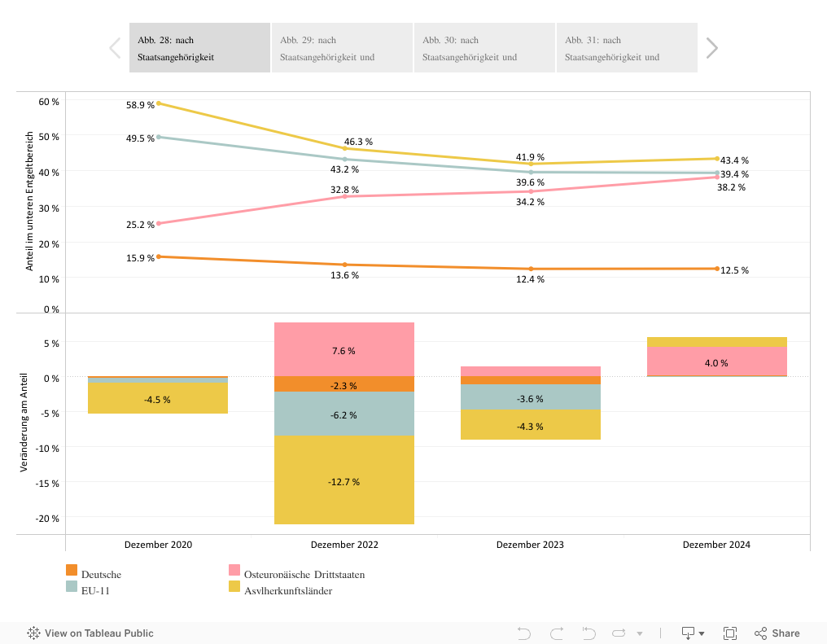Enter full screen mode
The height and width of the screenshot is (644, 827).
(x=730, y=633)
